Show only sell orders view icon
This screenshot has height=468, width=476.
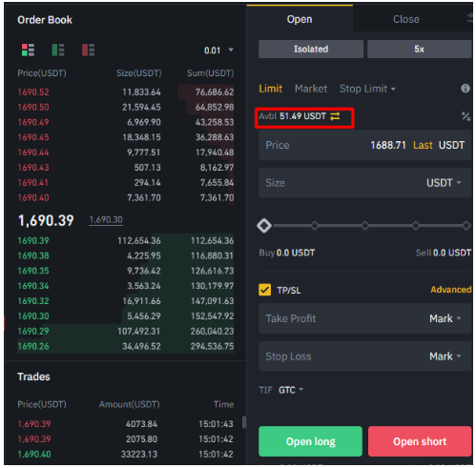click(x=88, y=50)
